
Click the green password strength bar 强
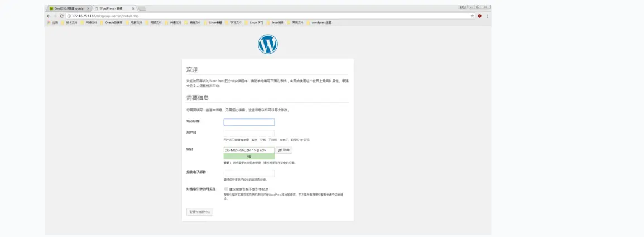pos(249,157)
